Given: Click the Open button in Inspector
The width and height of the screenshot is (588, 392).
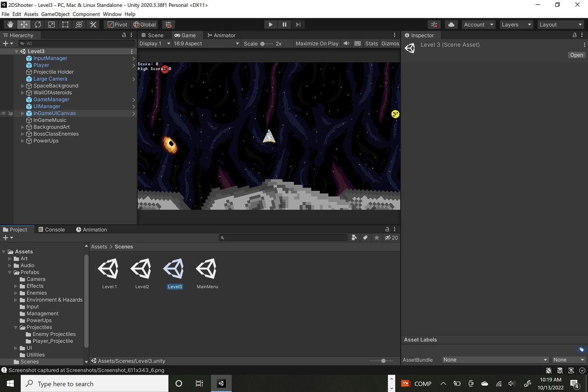Looking at the screenshot, I should pos(577,55).
